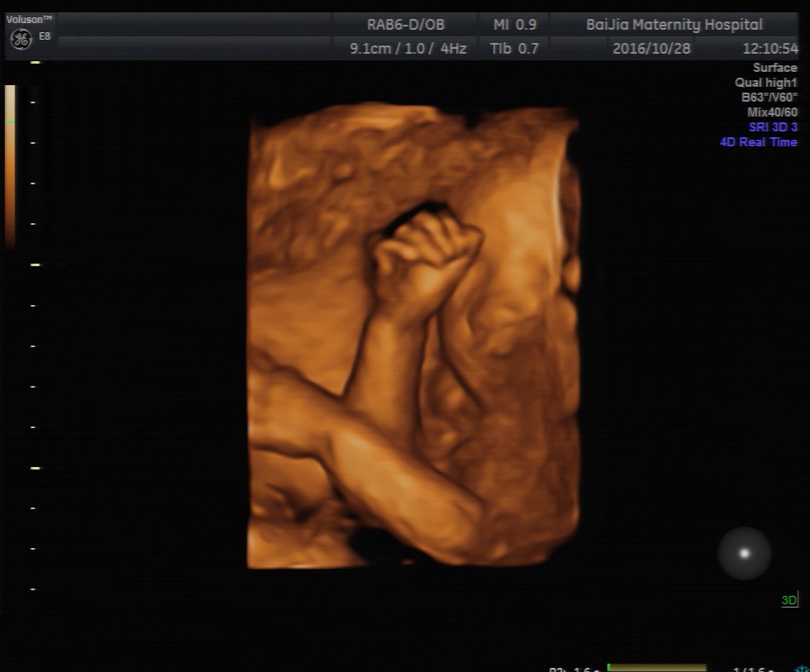Screen dimensions: 810x672
Task: Click the TIb 0.7 thermal index
Action: pyautogui.click(x=514, y=49)
